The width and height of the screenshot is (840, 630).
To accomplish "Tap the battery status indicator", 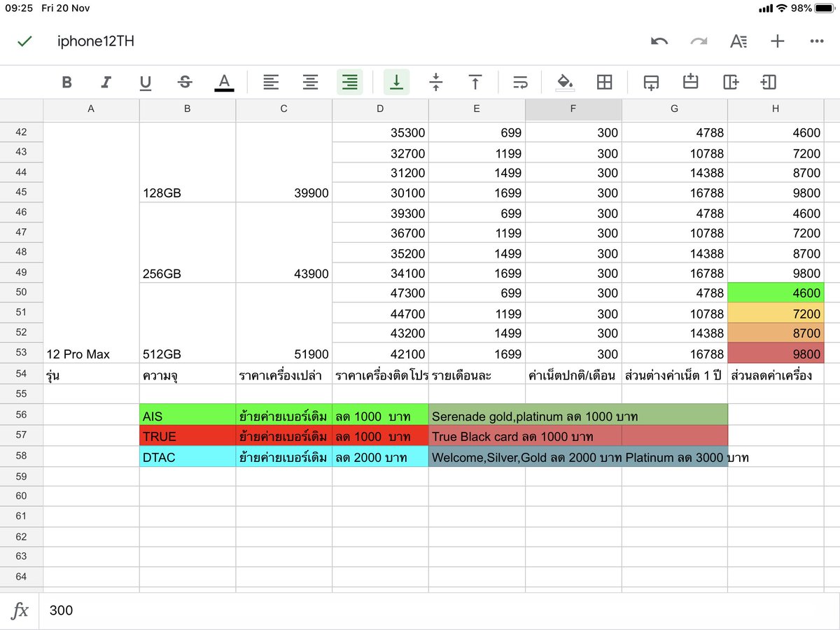I will (x=823, y=8).
